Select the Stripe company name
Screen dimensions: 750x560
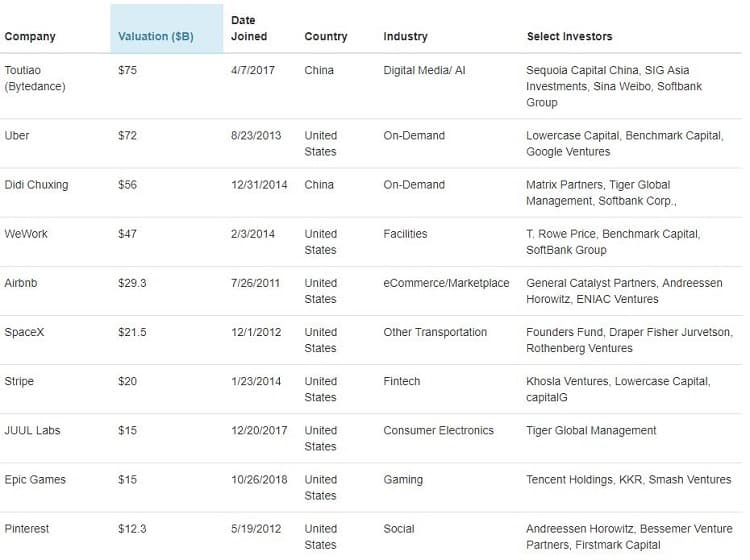click(21, 381)
